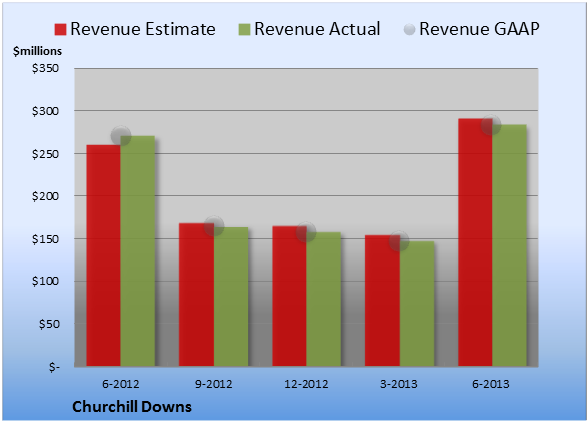
Task: Click the $150 axis value
Action: (45, 239)
